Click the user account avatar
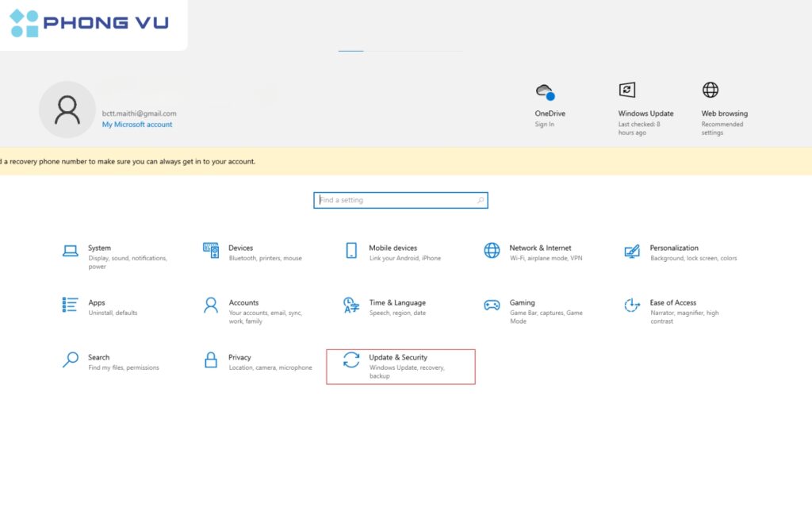 [x=67, y=109]
